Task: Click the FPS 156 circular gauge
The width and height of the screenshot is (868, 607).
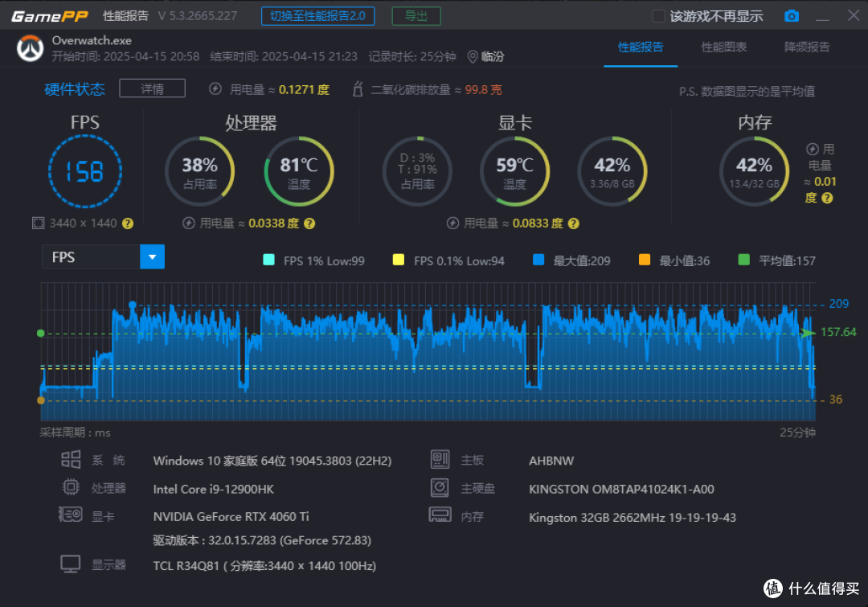Action: [84, 171]
